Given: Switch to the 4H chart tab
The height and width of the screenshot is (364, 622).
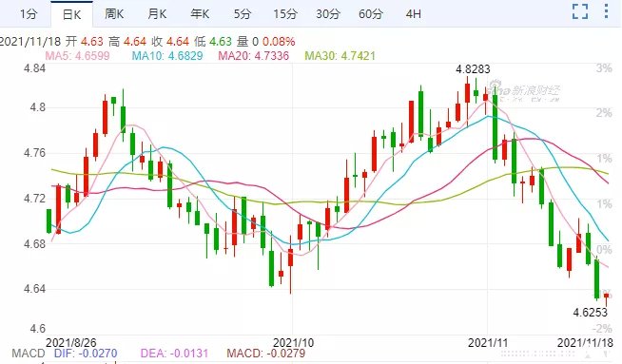Looking at the screenshot, I should pyautogui.click(x=414, y=14).
